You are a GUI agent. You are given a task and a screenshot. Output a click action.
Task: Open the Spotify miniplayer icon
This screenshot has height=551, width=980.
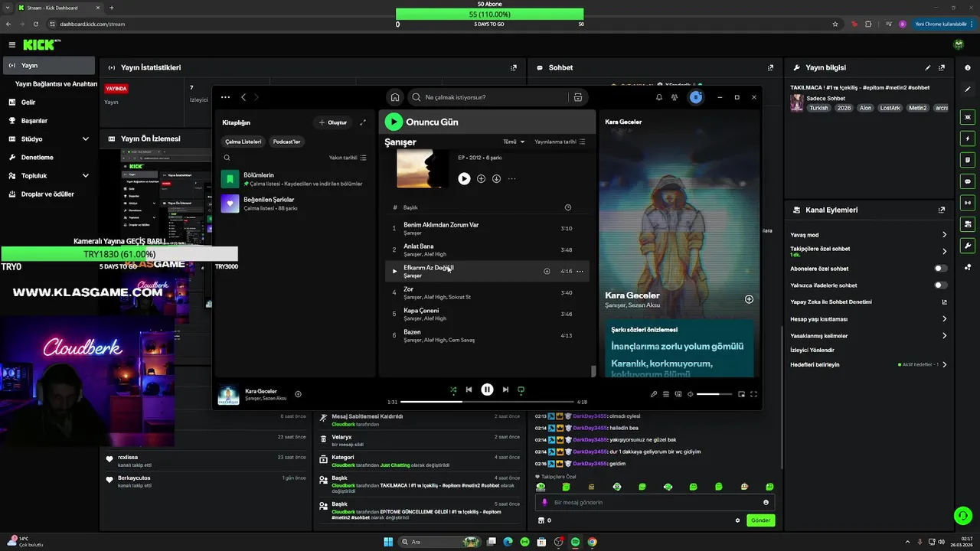[741, 394]
